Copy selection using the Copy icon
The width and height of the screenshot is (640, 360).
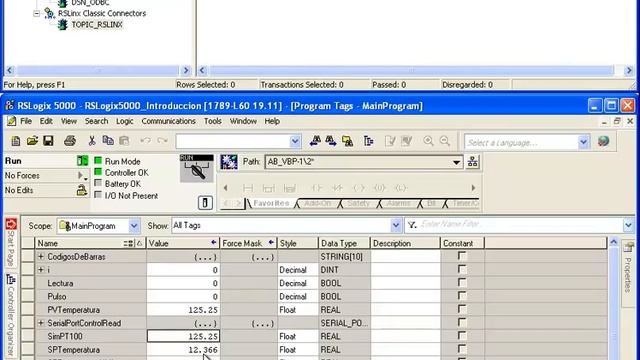pyautogui.click(x=108, y=141)
